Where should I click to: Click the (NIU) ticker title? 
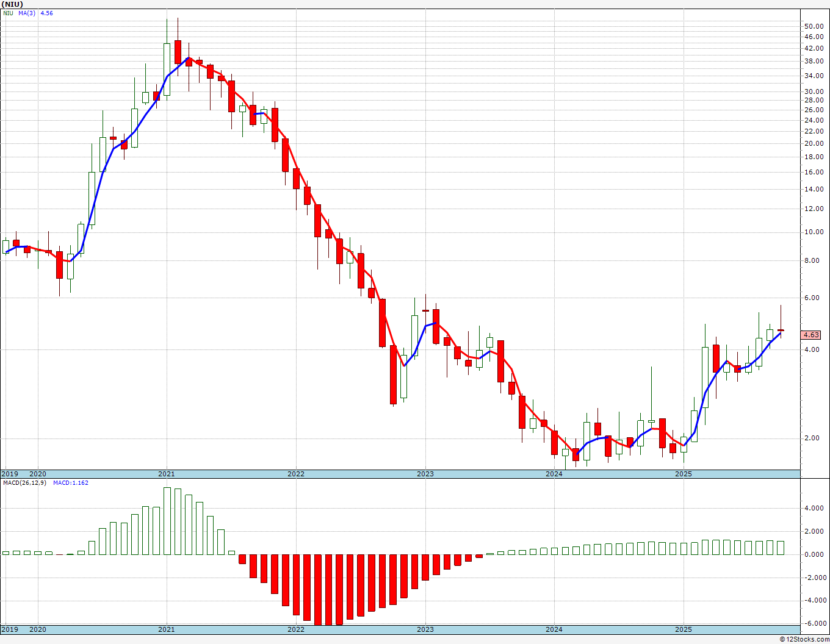(x=12, y=4)
